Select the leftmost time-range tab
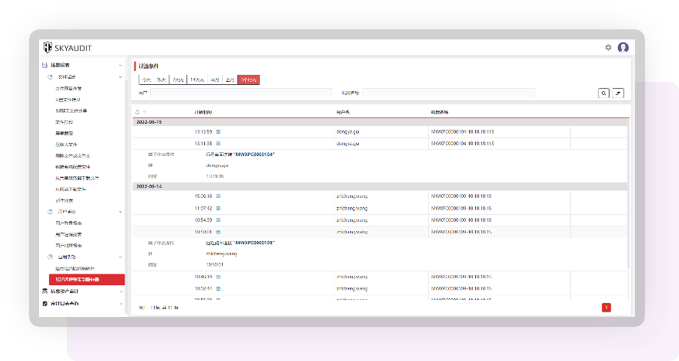 tap(146, 80)
